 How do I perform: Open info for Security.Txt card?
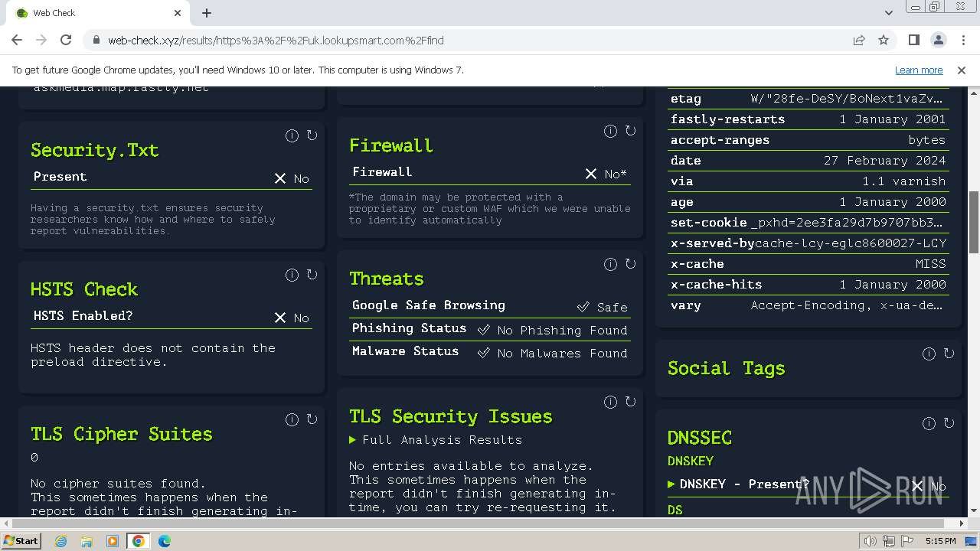pyautogui.click(x=292, y=135)
